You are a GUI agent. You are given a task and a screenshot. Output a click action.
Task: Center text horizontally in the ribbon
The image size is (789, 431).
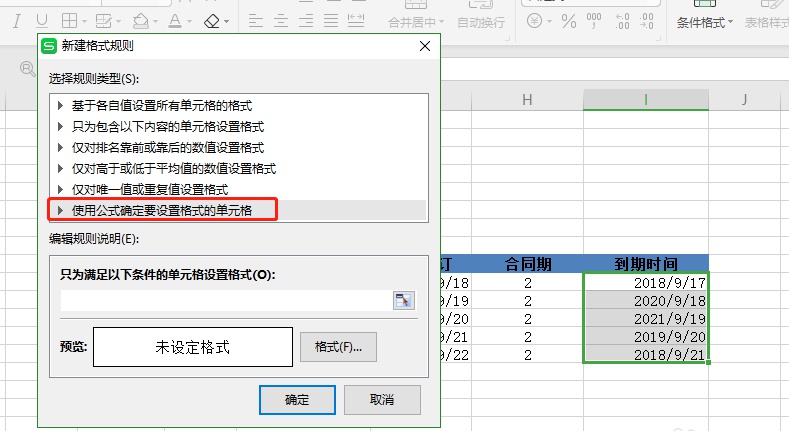tap(281, 21)
